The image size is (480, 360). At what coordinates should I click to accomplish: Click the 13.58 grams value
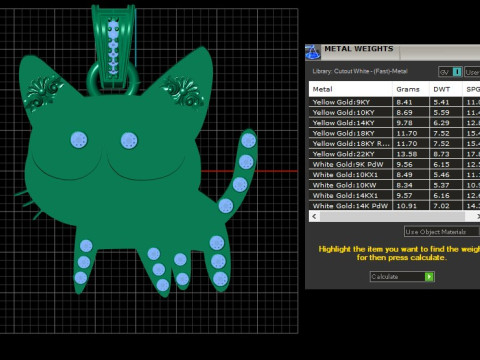(407, 154)
